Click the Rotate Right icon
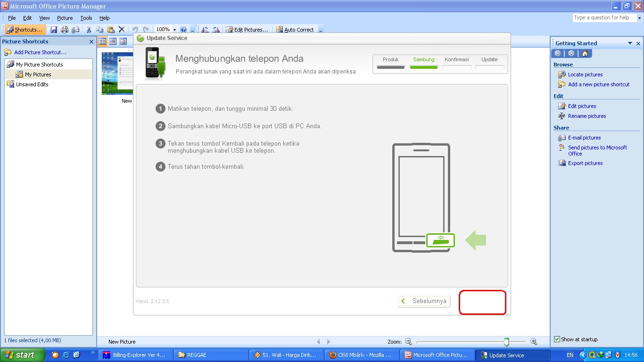This screenshot has height=362, width=644. point(216,29)
